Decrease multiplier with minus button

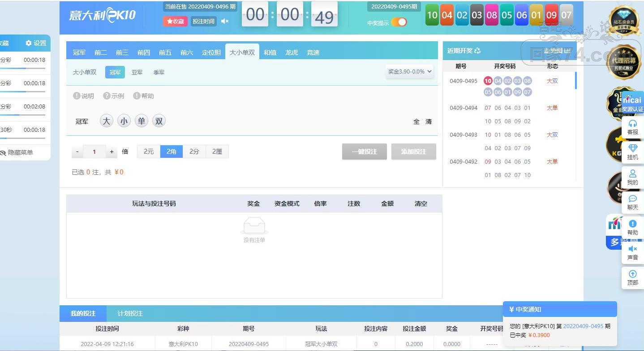[x=77, y=152]
